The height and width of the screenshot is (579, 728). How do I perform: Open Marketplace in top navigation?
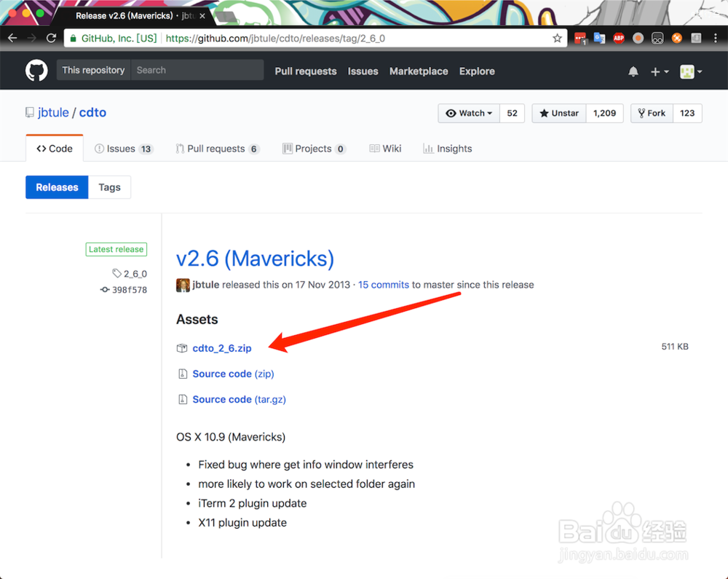419,71
